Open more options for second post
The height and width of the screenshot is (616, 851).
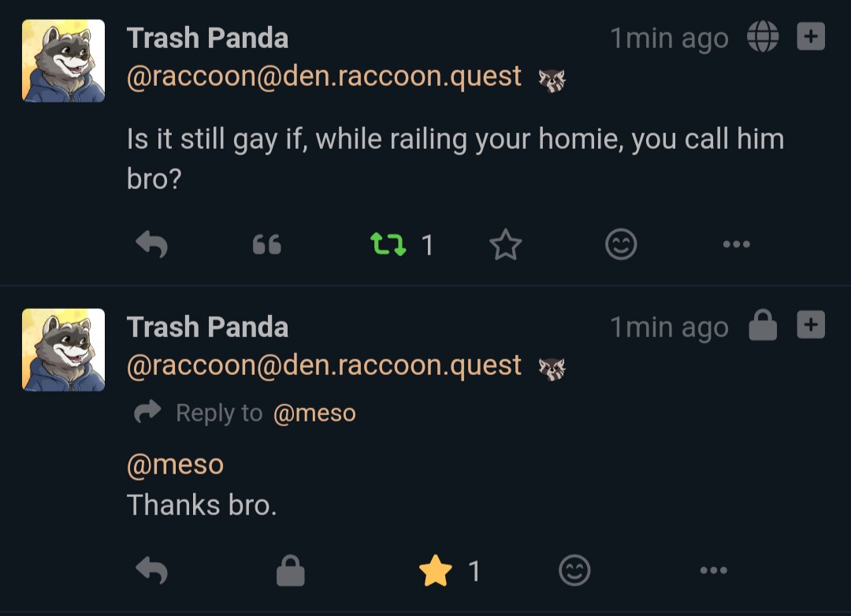713,570
